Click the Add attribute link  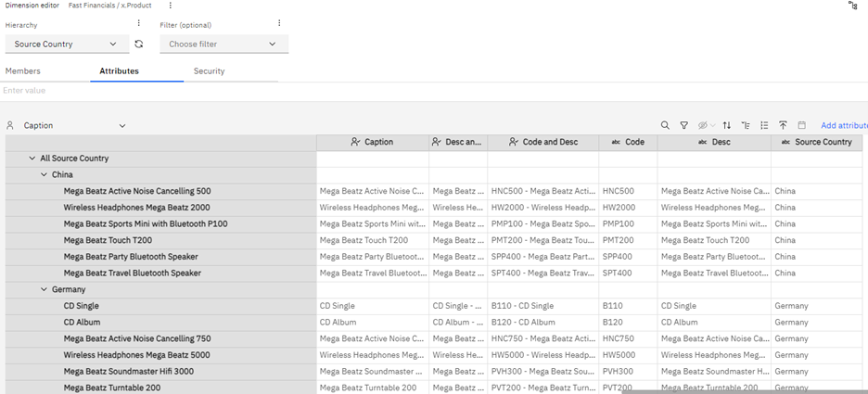[844, 125]
